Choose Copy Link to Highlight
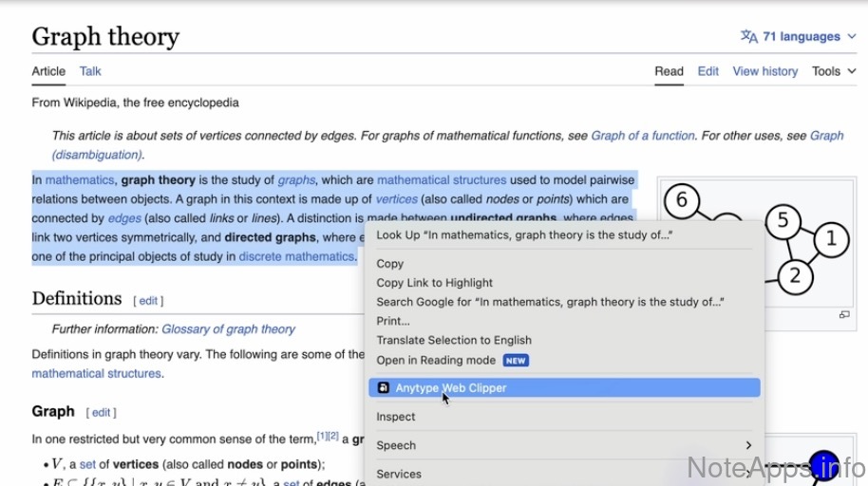868x486 pixels. coord(434,283)
